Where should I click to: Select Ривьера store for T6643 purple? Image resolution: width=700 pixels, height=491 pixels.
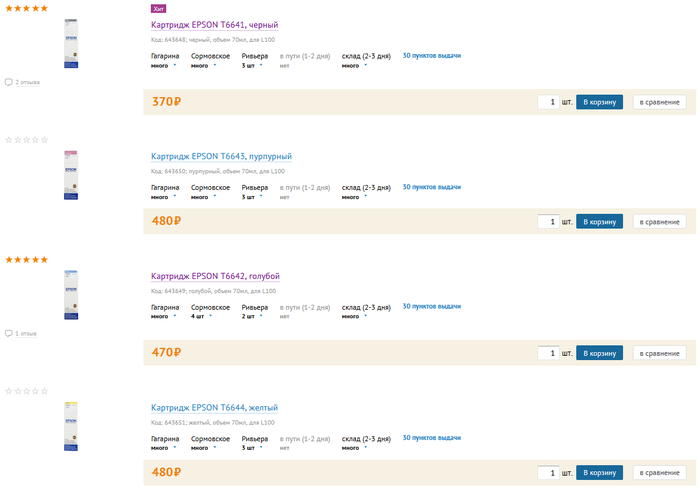tap(254, 192)
